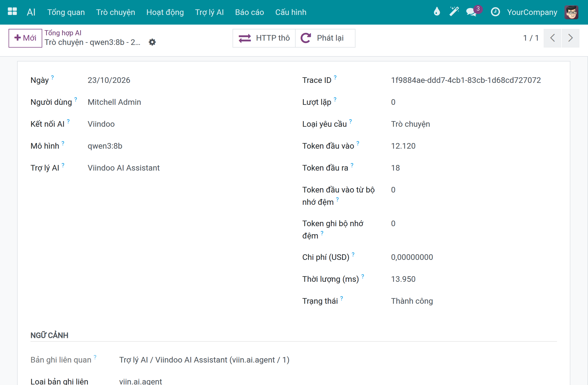588x385 pixels.
Task: Click the cost value 0,00000000
Action: coord(412,257)
